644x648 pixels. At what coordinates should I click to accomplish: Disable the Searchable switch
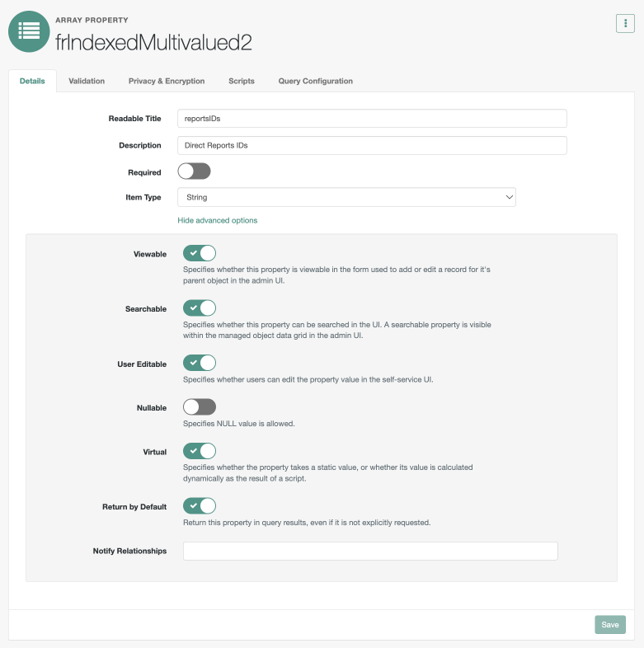click(x=200, y=308)
